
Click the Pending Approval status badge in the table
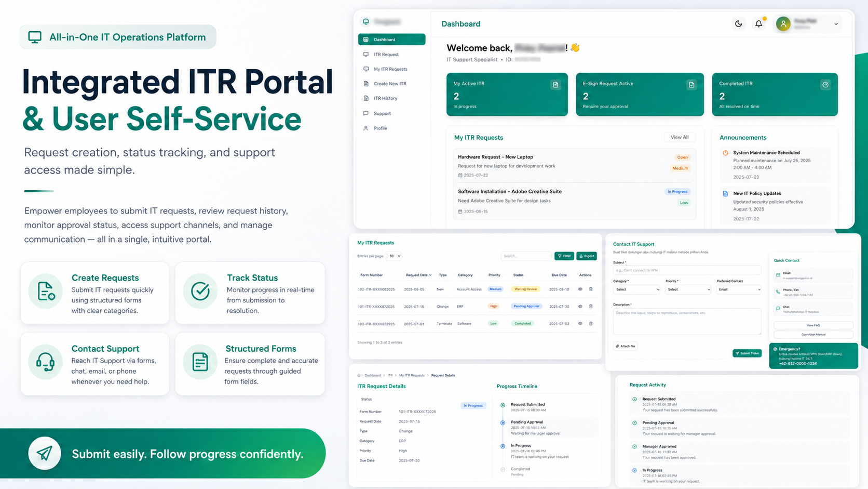526,306
